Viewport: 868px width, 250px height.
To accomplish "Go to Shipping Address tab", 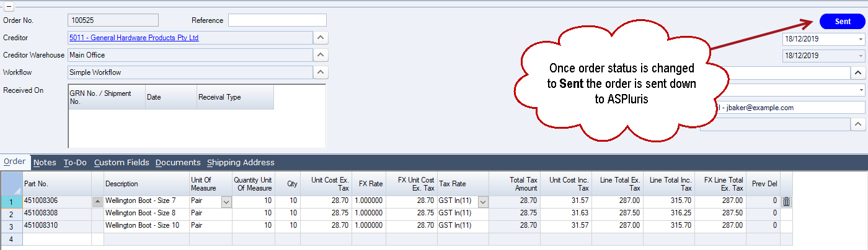I will pyautogui.click(x=241, y=163).
